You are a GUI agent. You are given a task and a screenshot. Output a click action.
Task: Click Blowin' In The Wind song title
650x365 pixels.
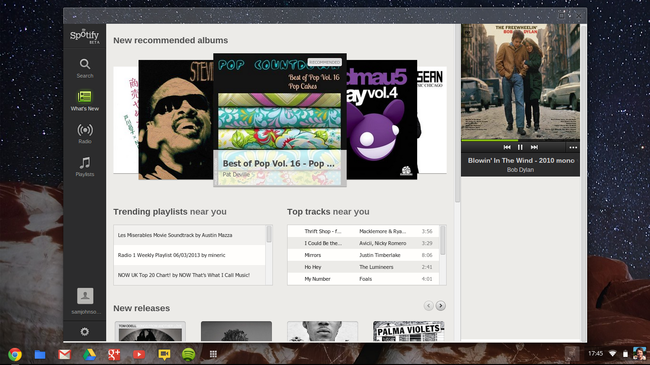[x=521, y=161]
